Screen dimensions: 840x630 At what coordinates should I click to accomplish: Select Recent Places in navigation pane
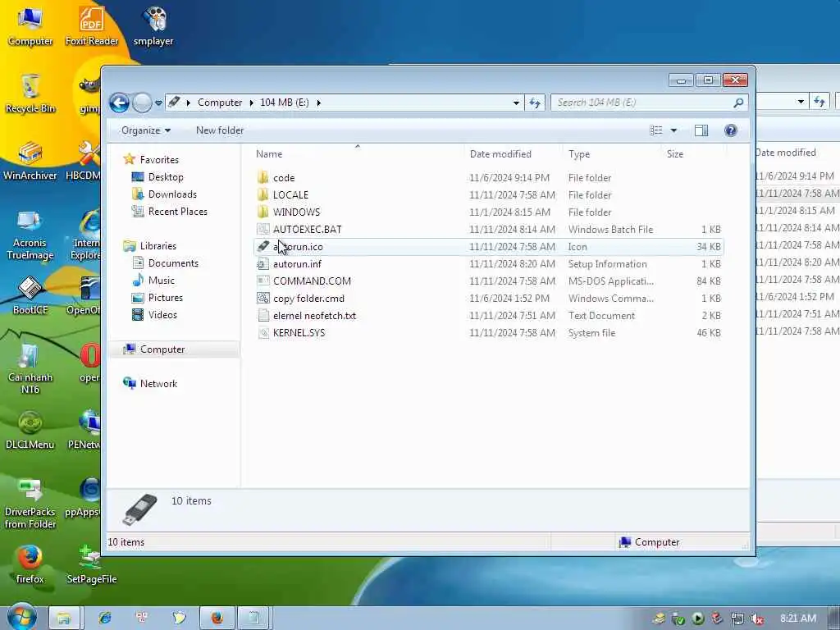tap(178, 211)
